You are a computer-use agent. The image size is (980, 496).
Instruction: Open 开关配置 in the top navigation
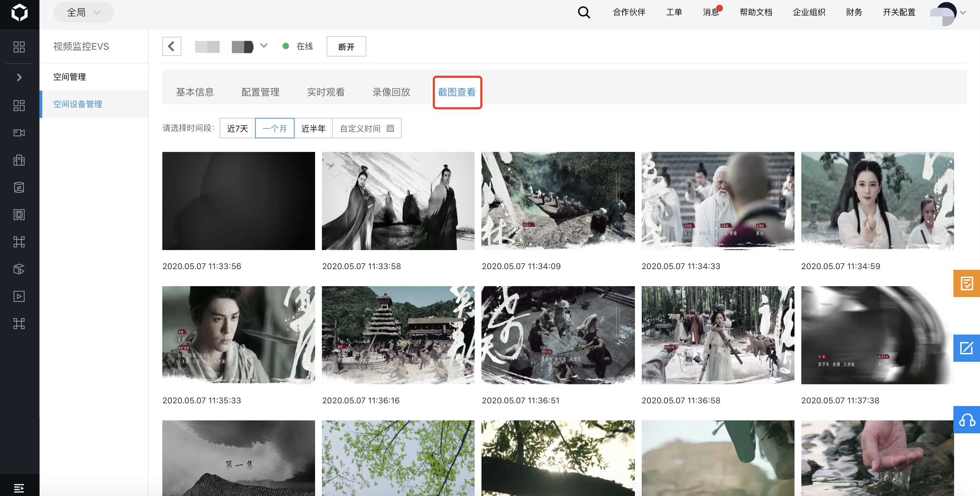tap(899, 12)
